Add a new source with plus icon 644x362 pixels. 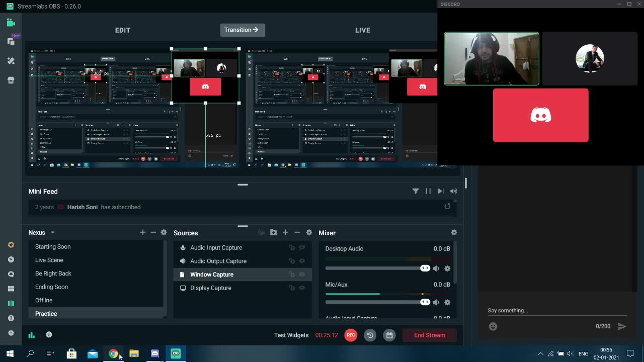tap(285, 232)
